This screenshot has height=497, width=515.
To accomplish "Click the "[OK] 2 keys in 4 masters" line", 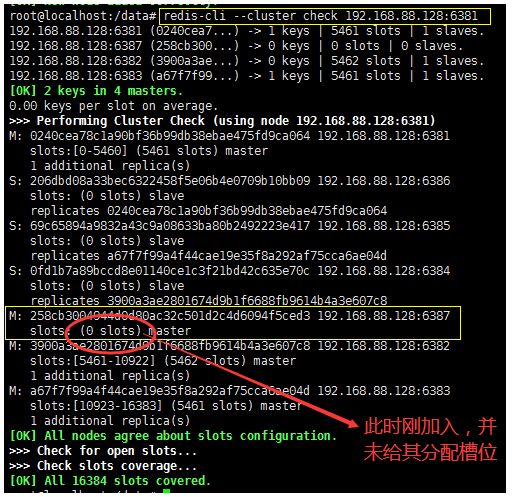I will pos(96,91).
